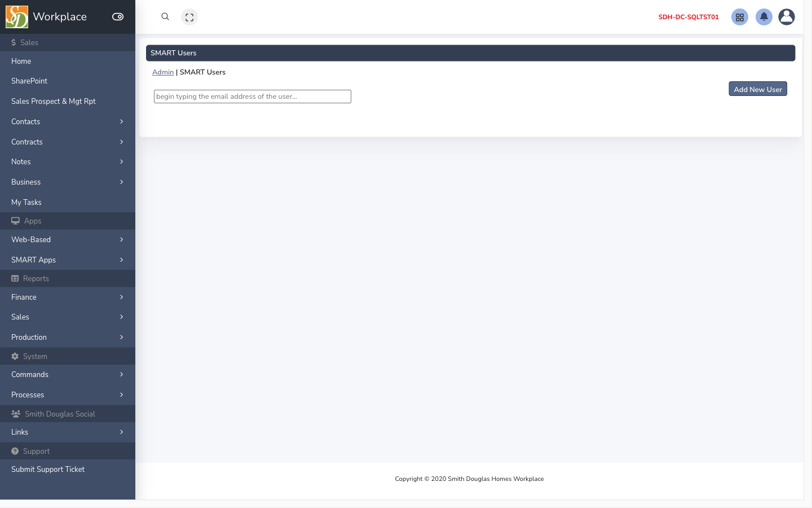The image size is (812, 508).
Task: Click the Sales section heading text
Action: coord(29,42)
